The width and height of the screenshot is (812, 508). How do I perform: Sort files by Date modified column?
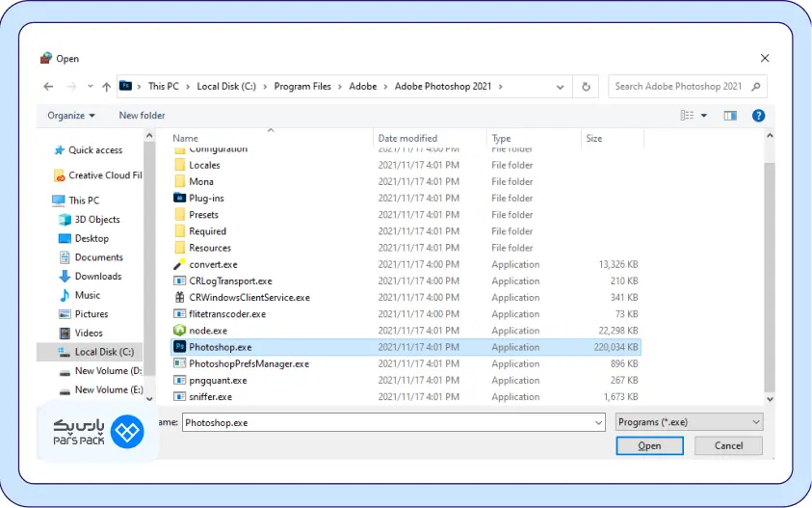(x=407, y=139)
